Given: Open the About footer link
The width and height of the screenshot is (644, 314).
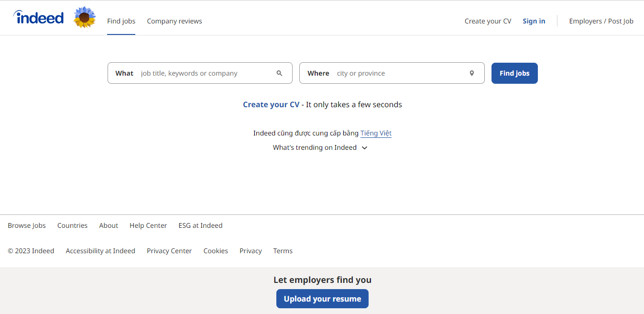Looking at the screenshot, I should (x=109, y=225).
